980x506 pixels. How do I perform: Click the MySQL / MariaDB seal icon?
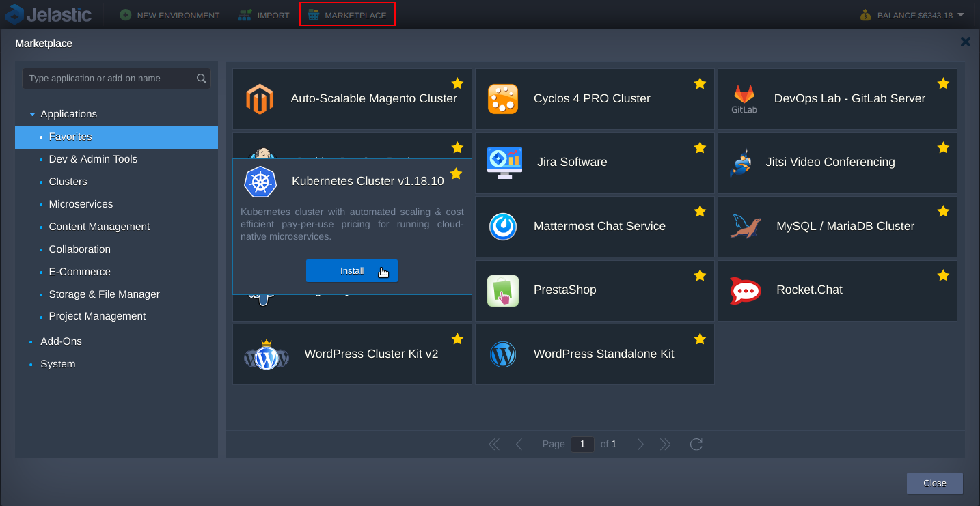coord(746,227)
